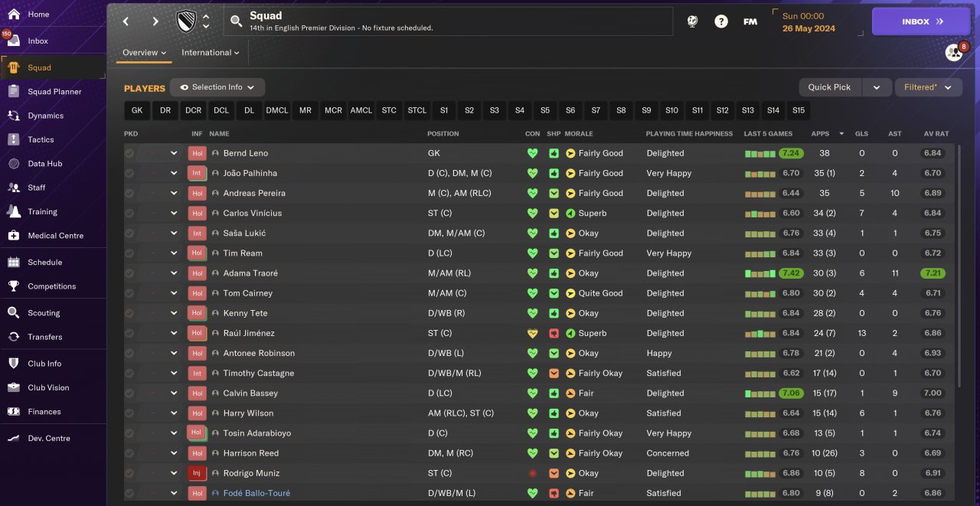Toggle the pick circle for Adama Traoré
Screen dimensions: 980x506
pyautogui.click(x=129, y=273)
